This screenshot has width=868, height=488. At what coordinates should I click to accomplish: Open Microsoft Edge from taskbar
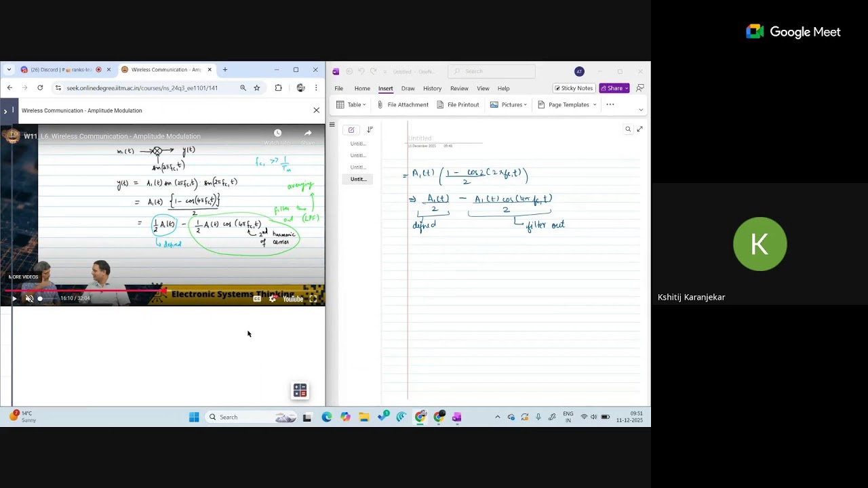coord(327,417)
